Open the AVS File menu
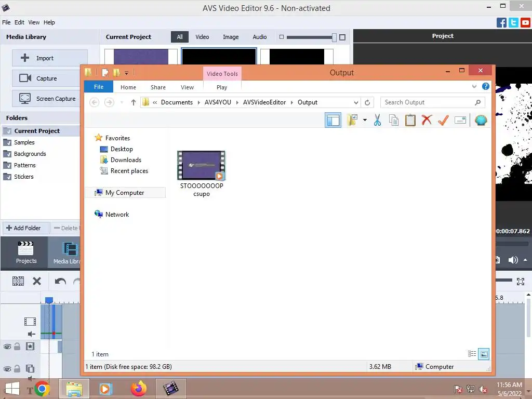Screen dimensions: 532x399 [6, 22]
